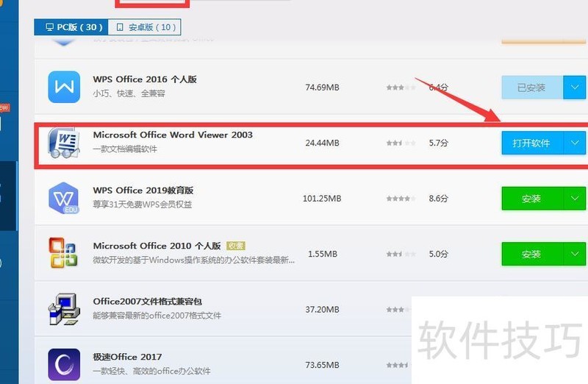Open the 极速Office 2017 title
This screenshot has height=384, width=588.
tap(127, 357)
